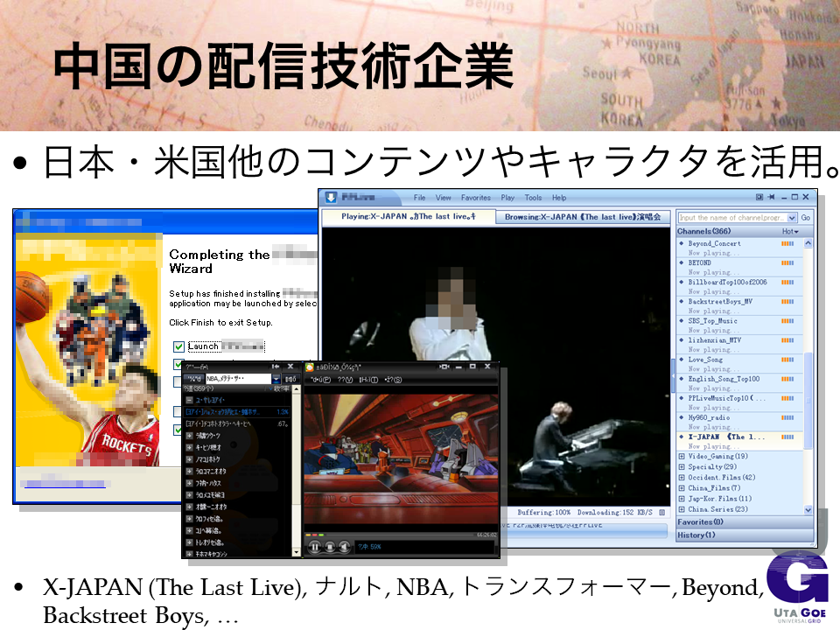Select the playlist row showing .67
Screen dimensions: 840x630
pyautogui.click(x=237, y=423)
